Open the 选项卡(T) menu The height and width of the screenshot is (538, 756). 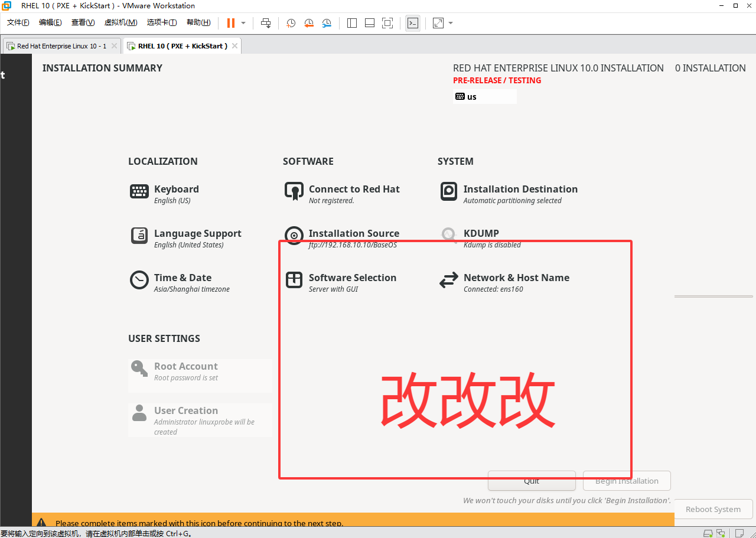162,22
